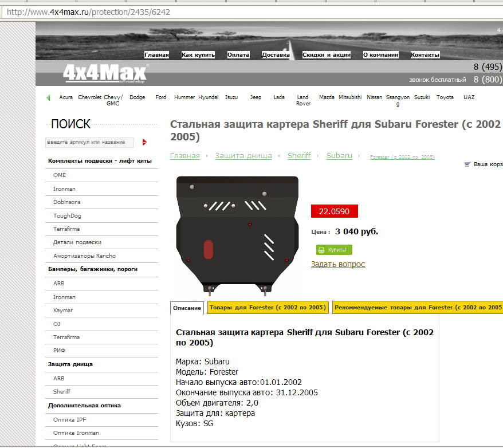Image resolution: width=503 pixels, height=448 pixels.
Task: Open OME suspension kits in sidebar
Action: (60, 175)
